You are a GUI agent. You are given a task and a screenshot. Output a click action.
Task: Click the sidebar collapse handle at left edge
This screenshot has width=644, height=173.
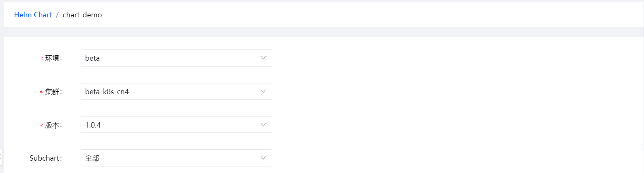(1, 156)
